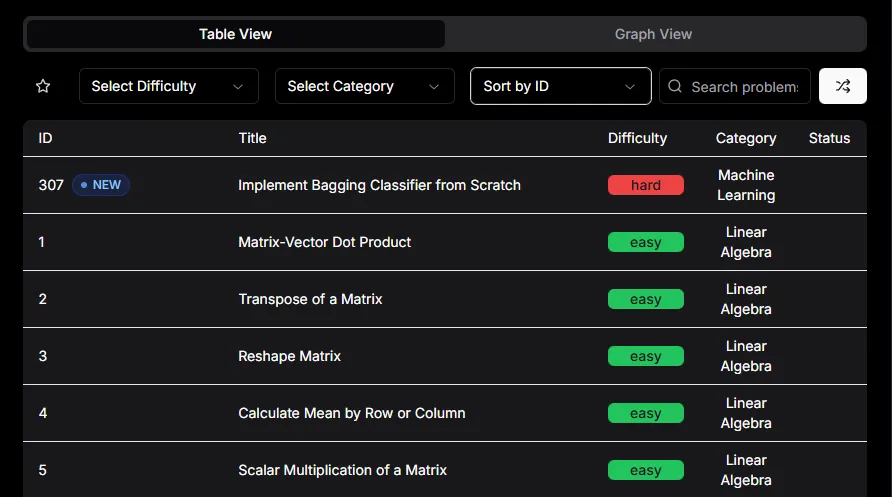The image size is (892, 497).
Task: Click the NEW badge on problem 307
Action: tap(100, 185)
